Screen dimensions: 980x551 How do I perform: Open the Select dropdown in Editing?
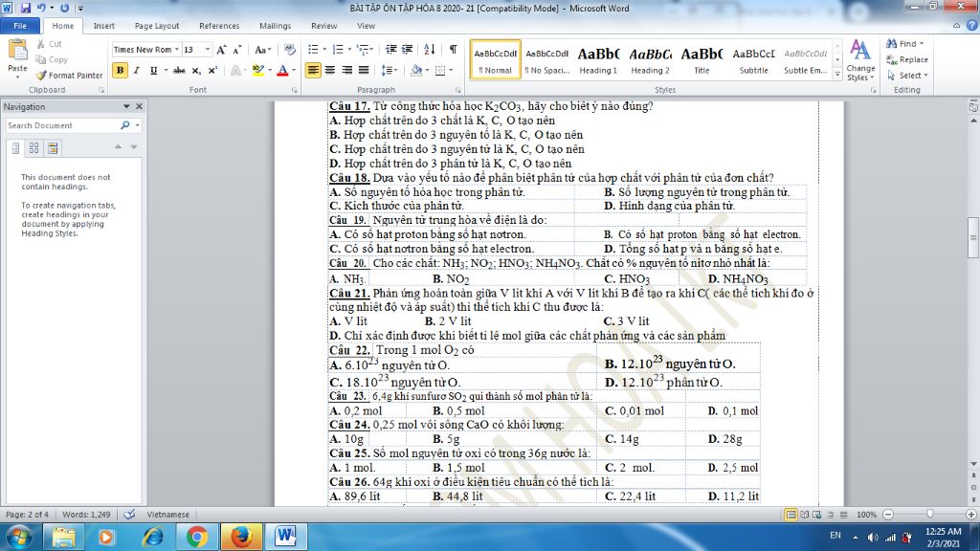(907, 75)
